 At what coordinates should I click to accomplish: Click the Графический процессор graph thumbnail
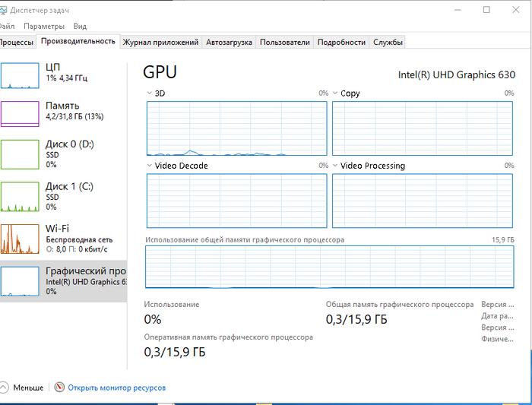click(19, 281)
